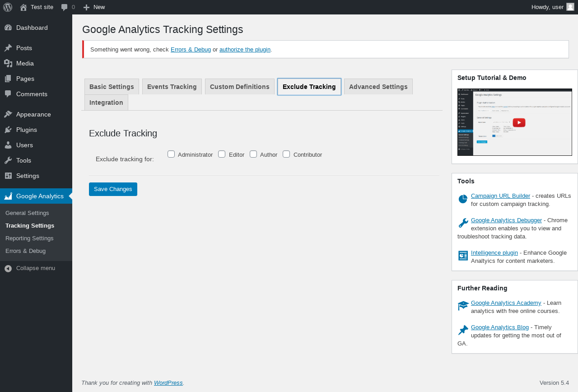
Task: Follow the authorize the plugin link
Action: point(245,50)
